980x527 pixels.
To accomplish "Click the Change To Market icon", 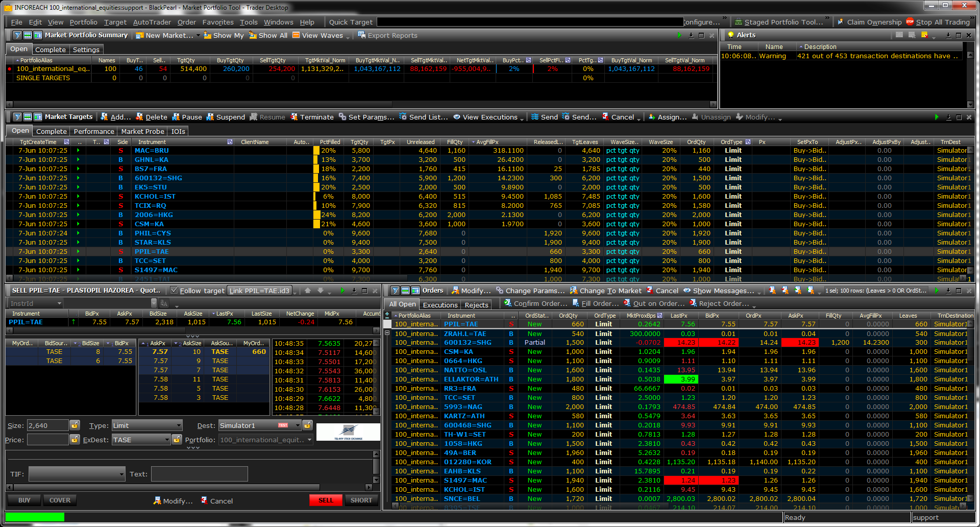I will [x=574, y=291].
